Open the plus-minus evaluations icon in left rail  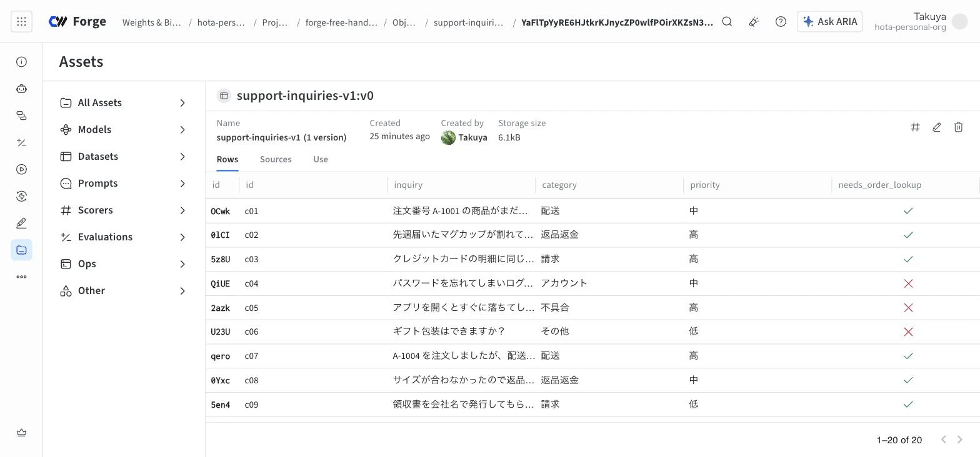21,142
